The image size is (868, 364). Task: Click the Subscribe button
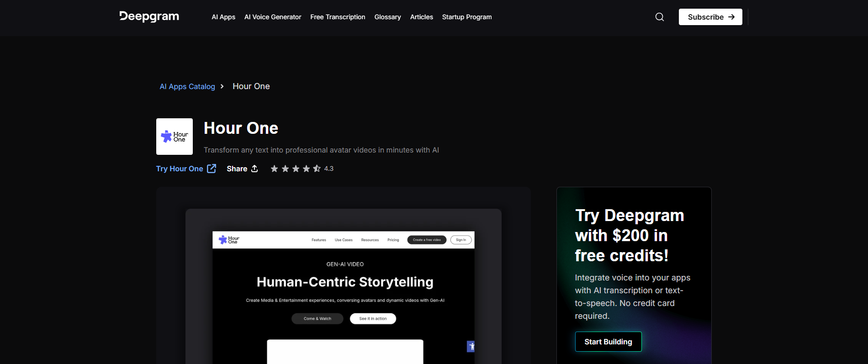click(x=710, y=17)
